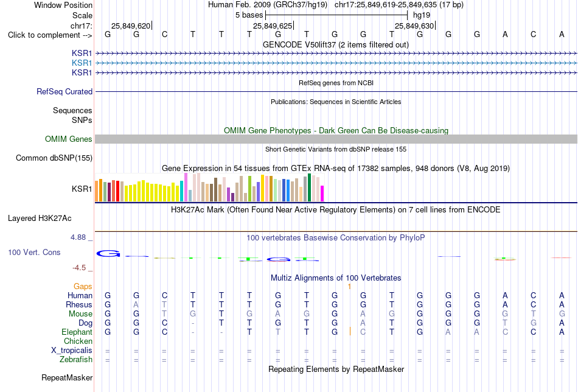Click the large blue G conservation logo
578x392 pixels.
108,253
